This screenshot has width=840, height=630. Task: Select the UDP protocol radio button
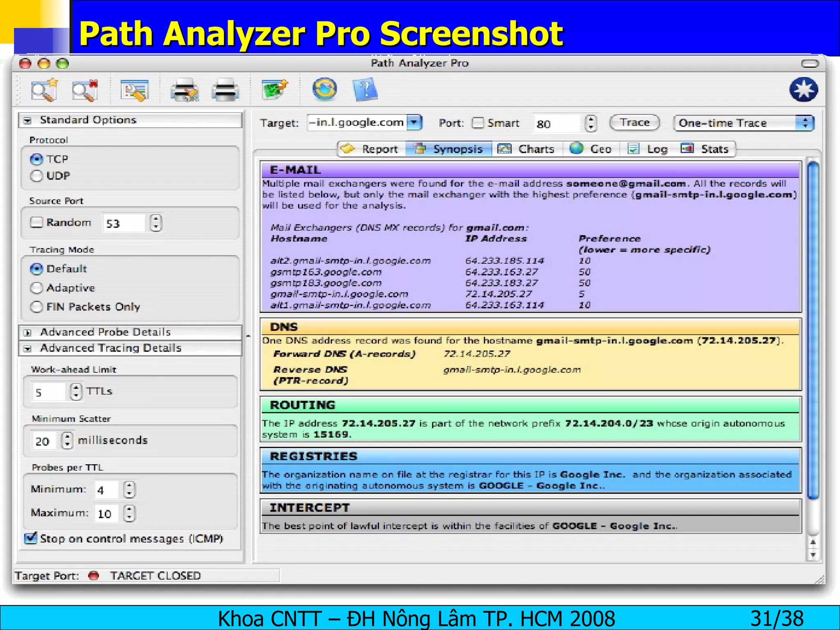(x=37, y=176)
